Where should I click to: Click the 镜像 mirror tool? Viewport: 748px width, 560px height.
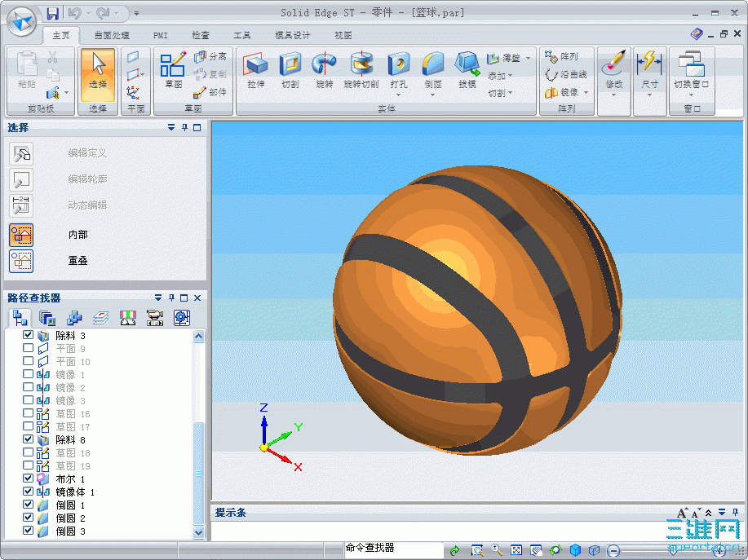[x=561, y=92]
